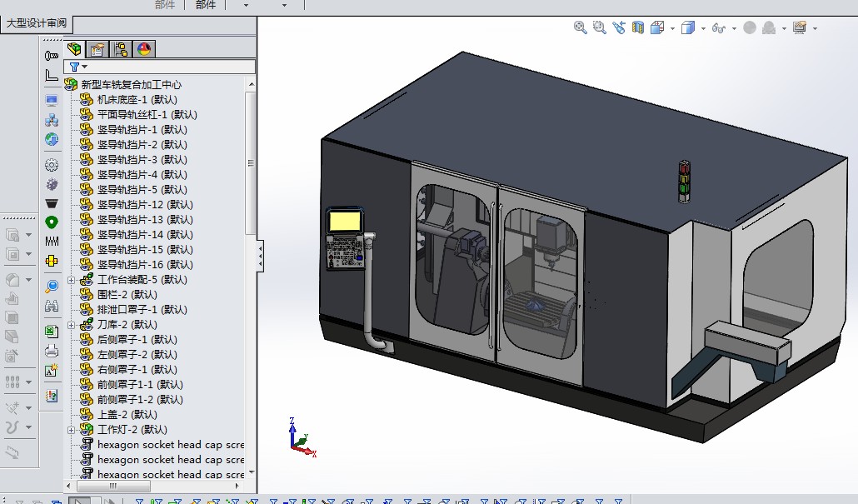Expand the 工作台装配-5 tree node

(x=72, y=280)
